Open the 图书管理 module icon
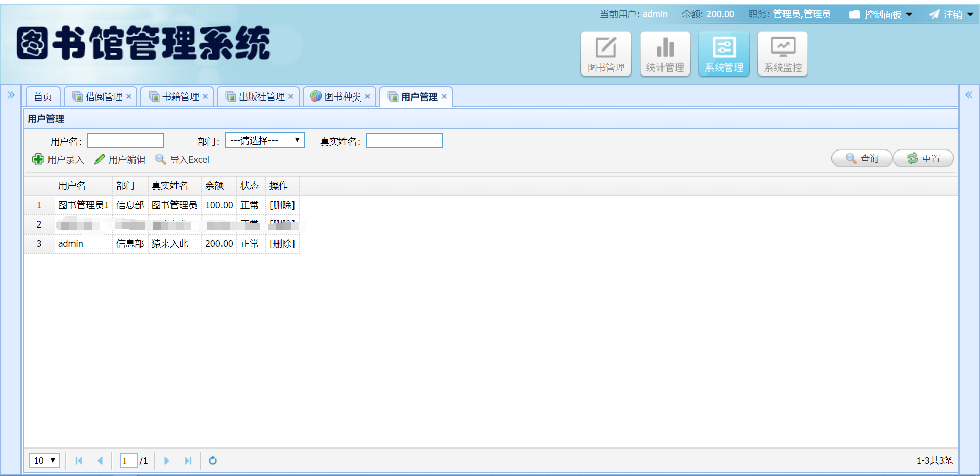Screen dimensions: 980x476 (606, 53)
